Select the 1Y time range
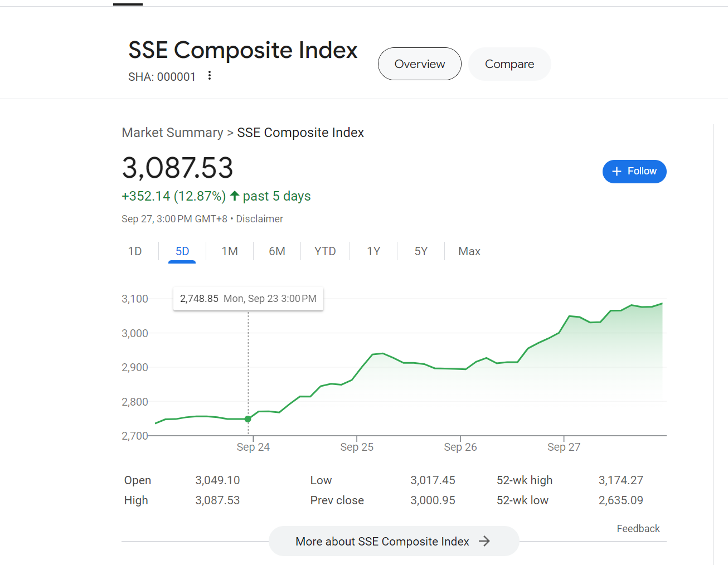The width and height of the screenshot is (728, 565). click(373, 251)
